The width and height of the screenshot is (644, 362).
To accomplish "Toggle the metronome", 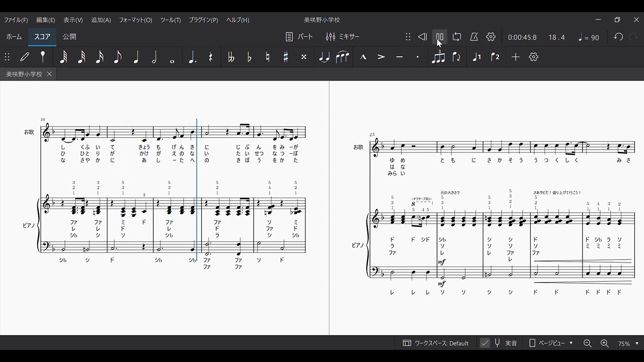I will point(474,37).
